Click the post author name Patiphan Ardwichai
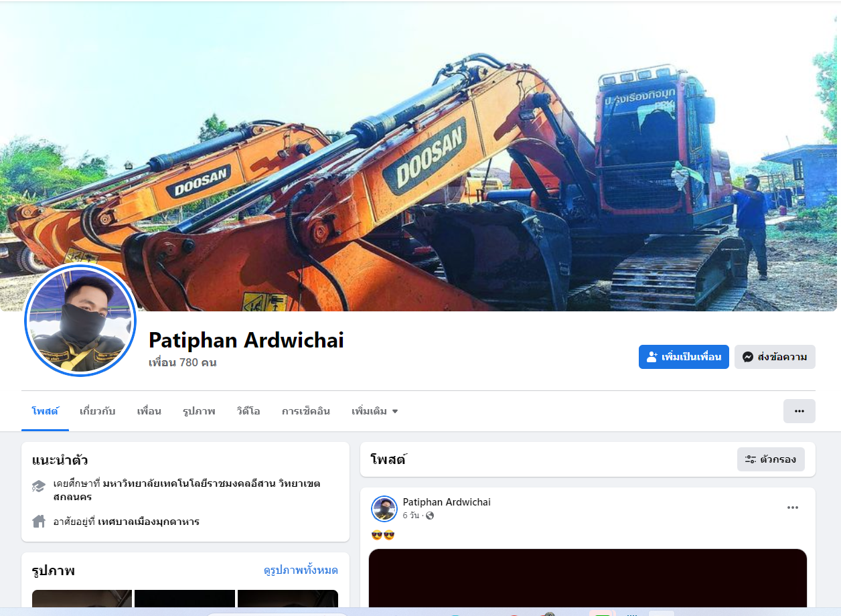This screenshot has width=841, height=616. click(x=447, y=502)
